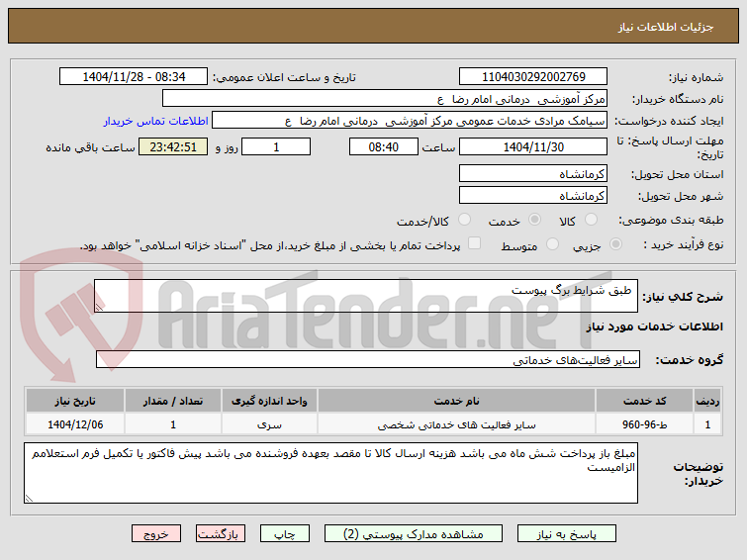Click the need date cell 1404/12/06
This screenshot has width=747, height=560.
tap(75, 424)
